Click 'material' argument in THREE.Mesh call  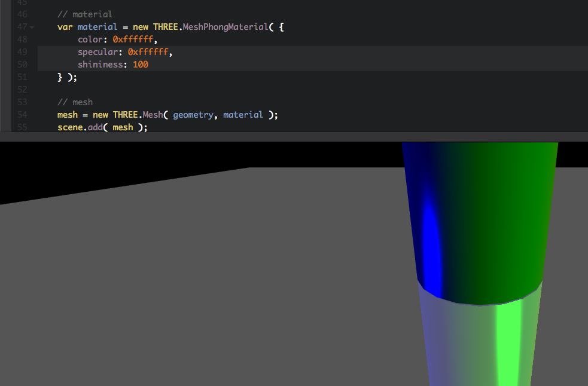pos(243,115)
